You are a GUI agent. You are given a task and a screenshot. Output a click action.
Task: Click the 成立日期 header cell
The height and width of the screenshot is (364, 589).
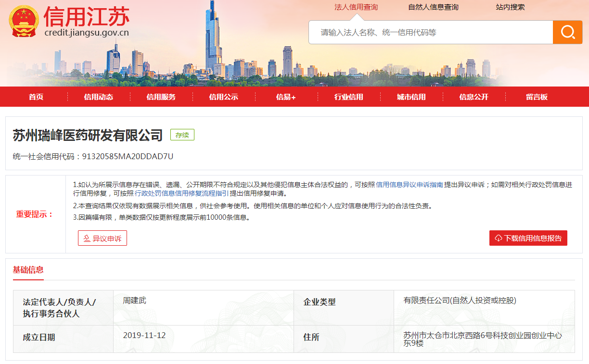click(63, 339)
